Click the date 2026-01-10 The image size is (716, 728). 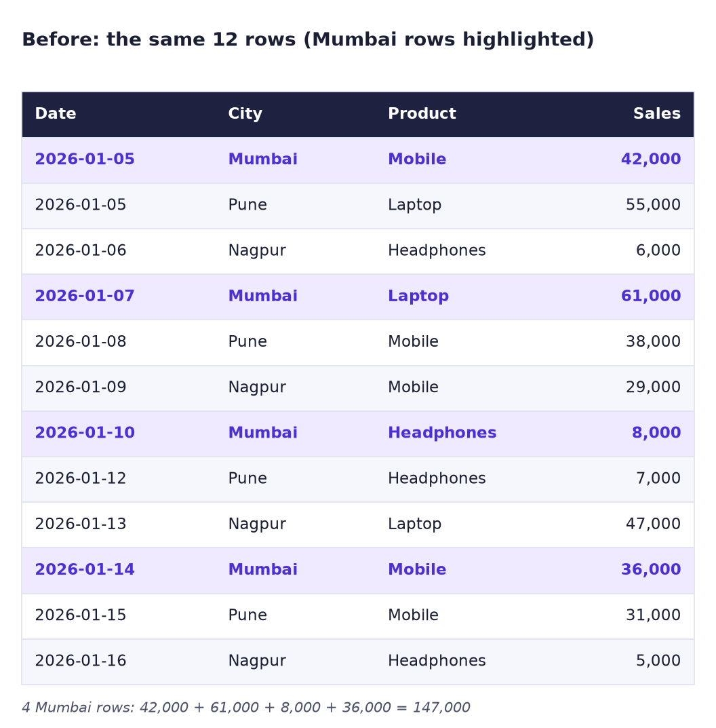(x=85, y=432)
